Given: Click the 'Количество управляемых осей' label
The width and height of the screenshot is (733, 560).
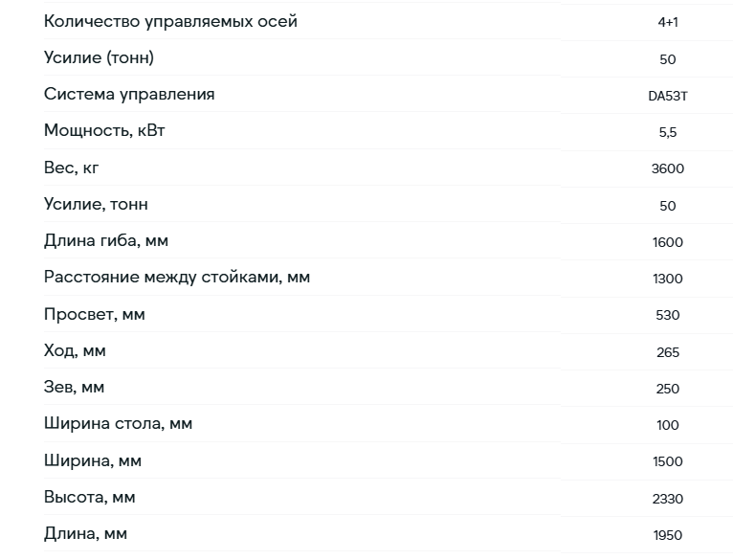Looking at the screenshot, I should pos(170,21).
